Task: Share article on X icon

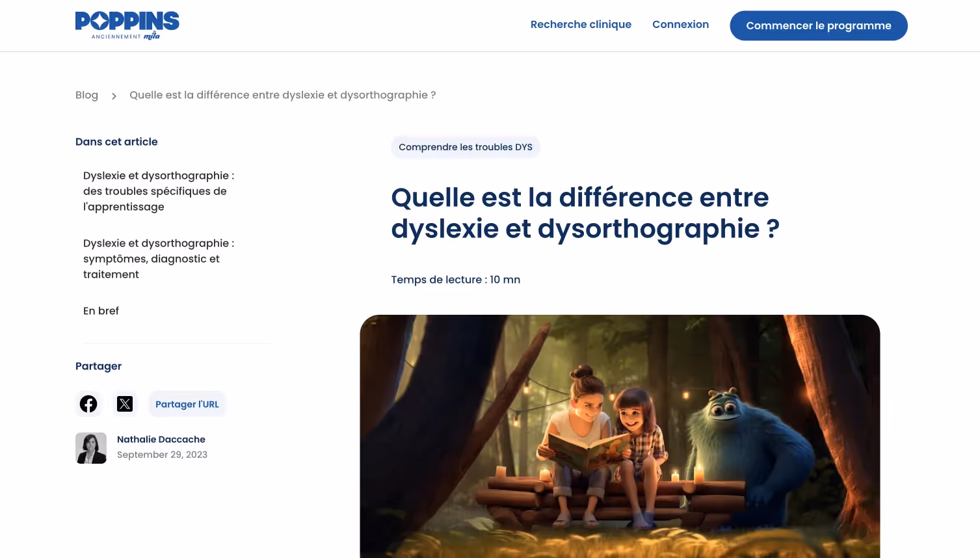Action: click(x=125, y=404)
